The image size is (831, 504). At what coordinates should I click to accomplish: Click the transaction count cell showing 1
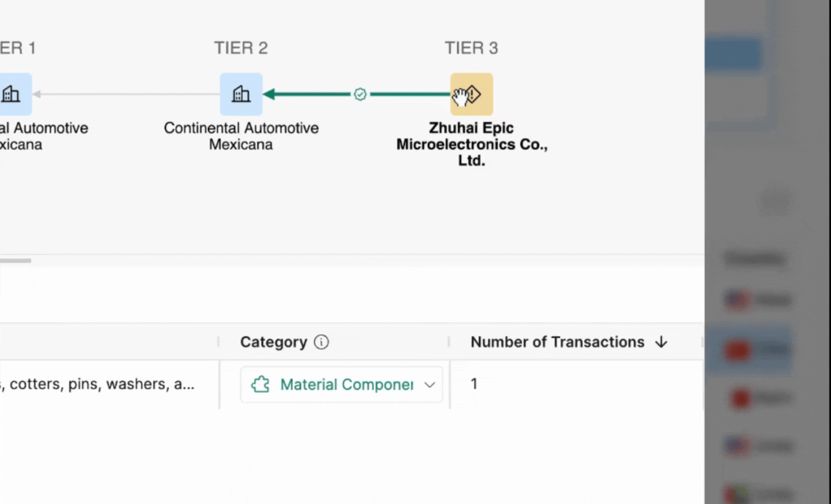coord(474,384)
